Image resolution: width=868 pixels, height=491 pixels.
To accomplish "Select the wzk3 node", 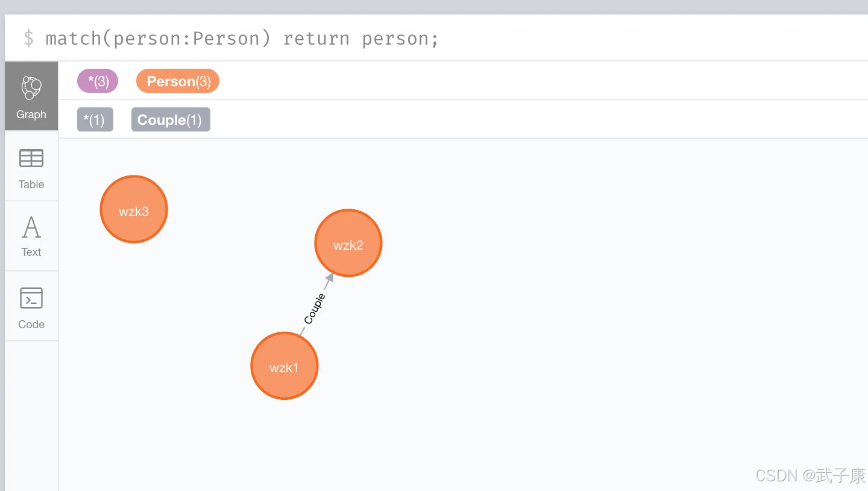I will tap(133, 209).
